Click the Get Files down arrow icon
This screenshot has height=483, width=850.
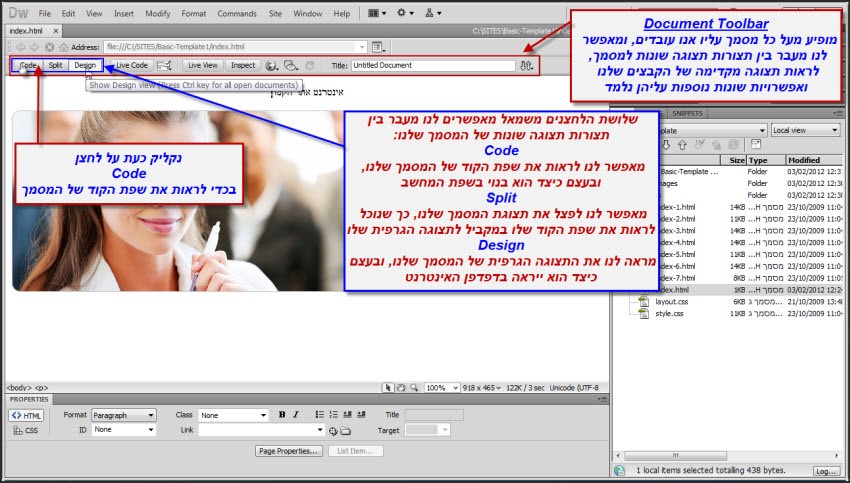point(666,145)
